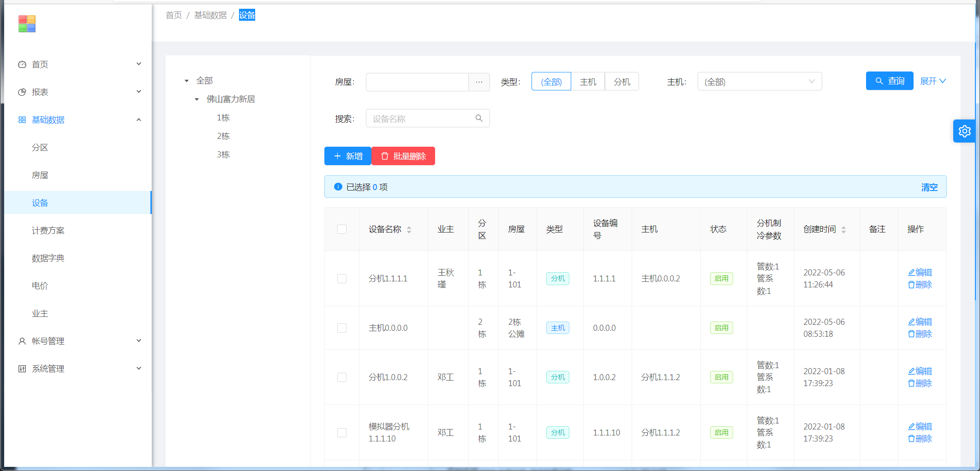
Task: Click the ellipsis button beside 房屋 field
Action: pos(479,82)
